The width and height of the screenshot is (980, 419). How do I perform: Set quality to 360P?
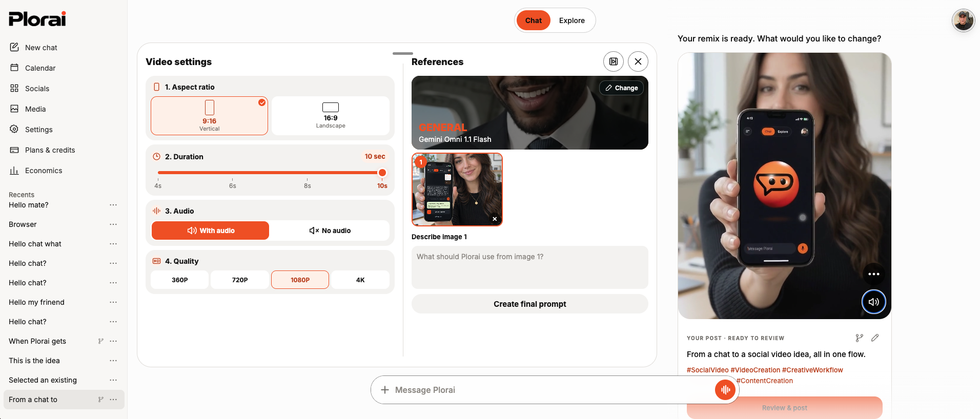pyautogui.click(x=180, y=280)
